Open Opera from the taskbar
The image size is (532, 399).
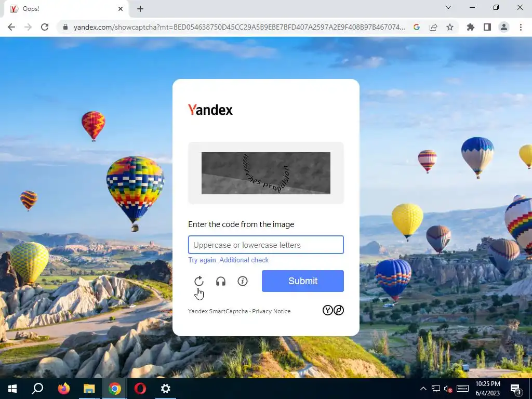[x=140, y=389]
